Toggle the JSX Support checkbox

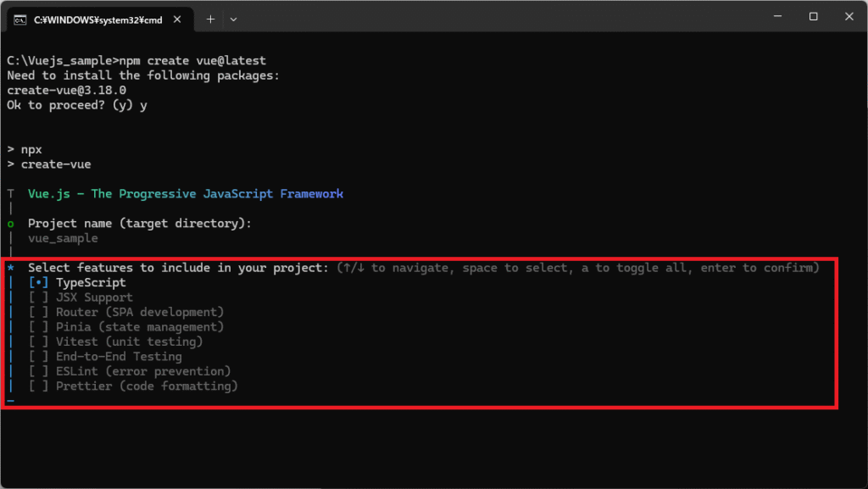point(39,297)
